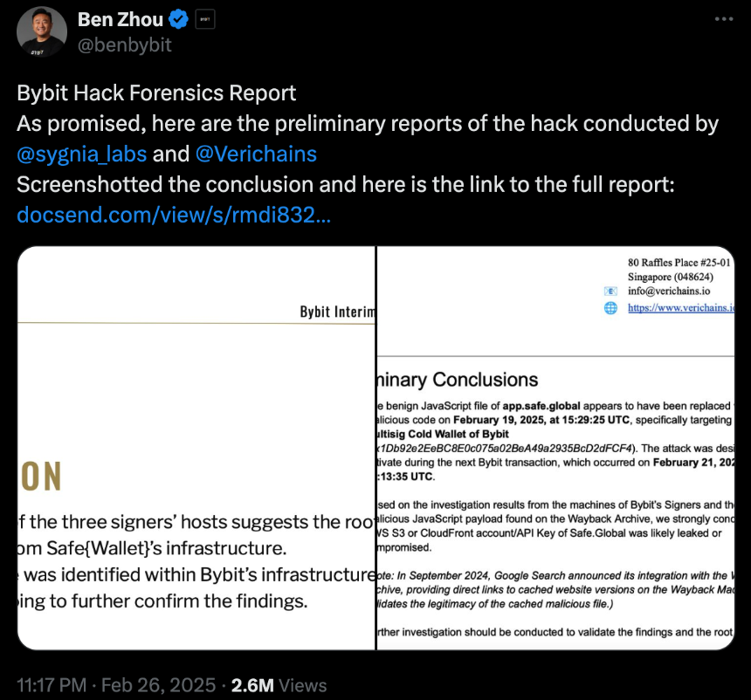Click the Preliminary Conclusions heading in image

[x=458, y=380]
